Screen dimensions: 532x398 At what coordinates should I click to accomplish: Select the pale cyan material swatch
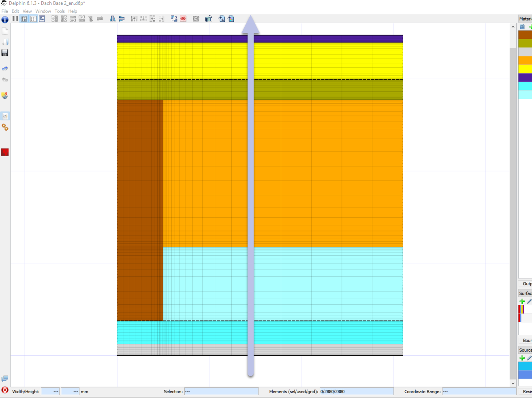coord(525,94)
